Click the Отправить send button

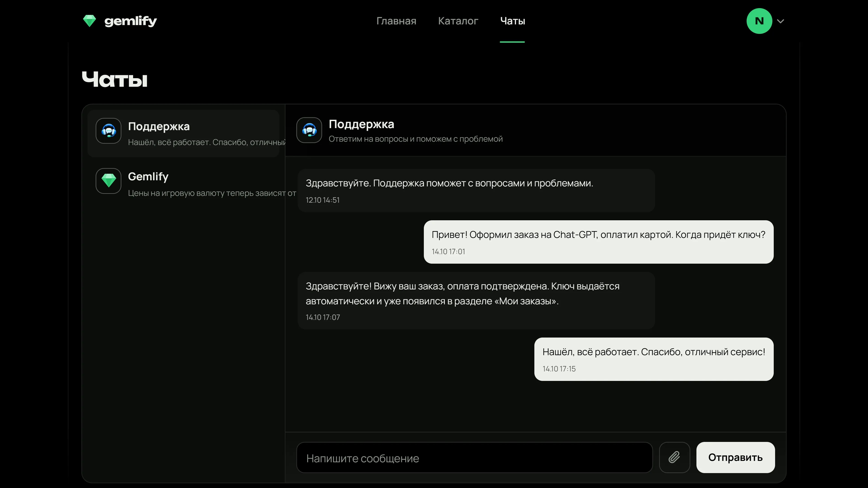735,458
